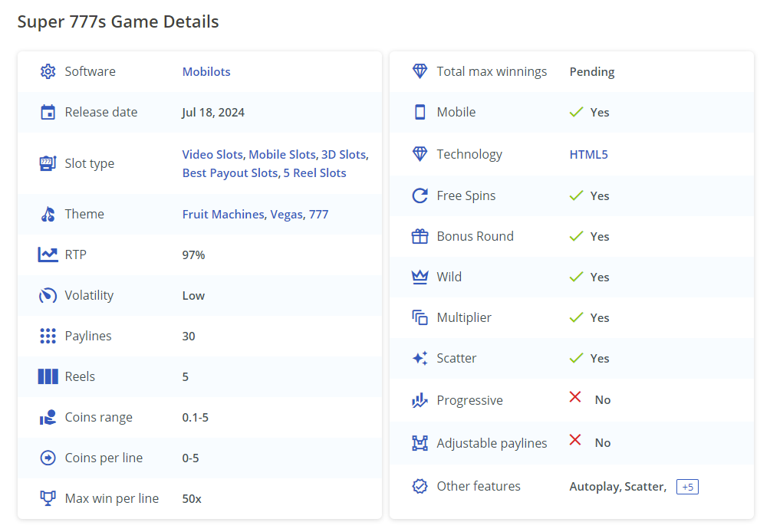
Task: Click the Coins range hand icon
Action: 48,418
